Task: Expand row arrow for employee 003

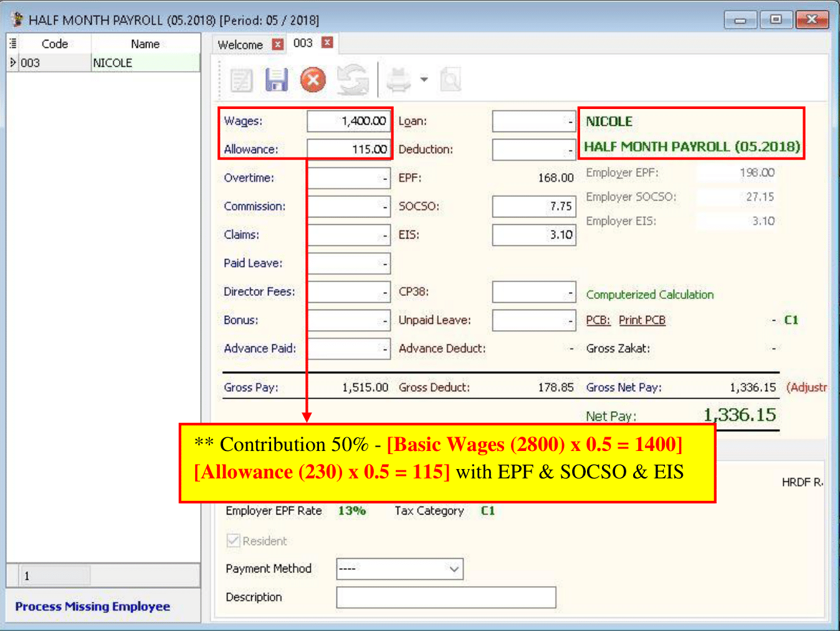Action: click(12, 63)
